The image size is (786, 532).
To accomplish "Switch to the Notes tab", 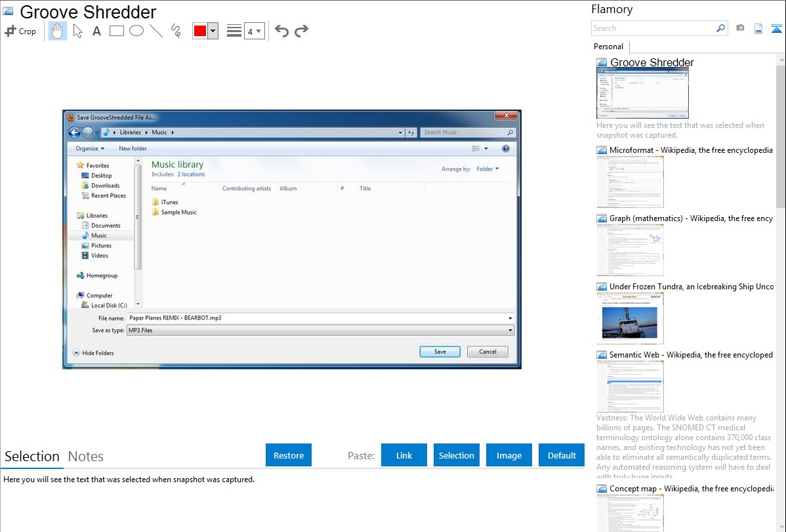I will click(86, 457).
